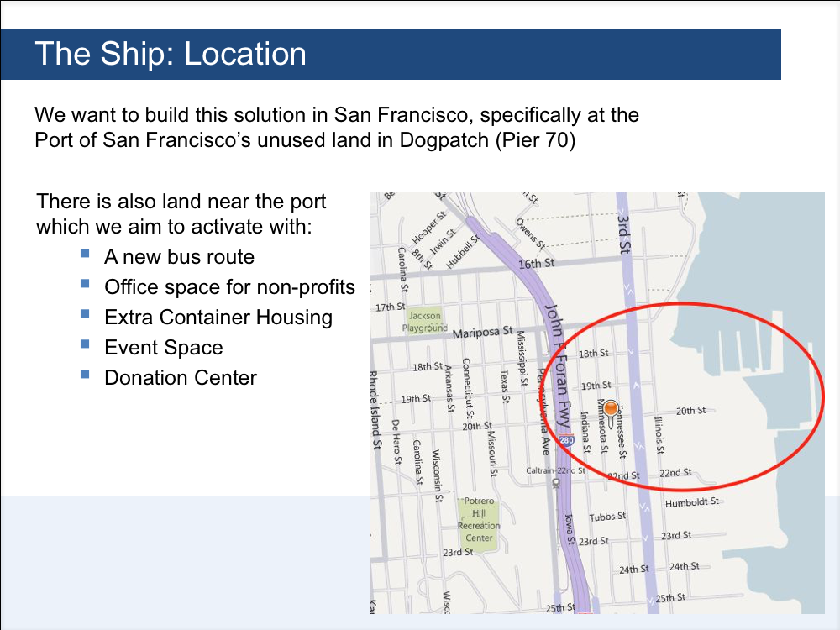Click the 3rd St label on map

pos(623,234)
